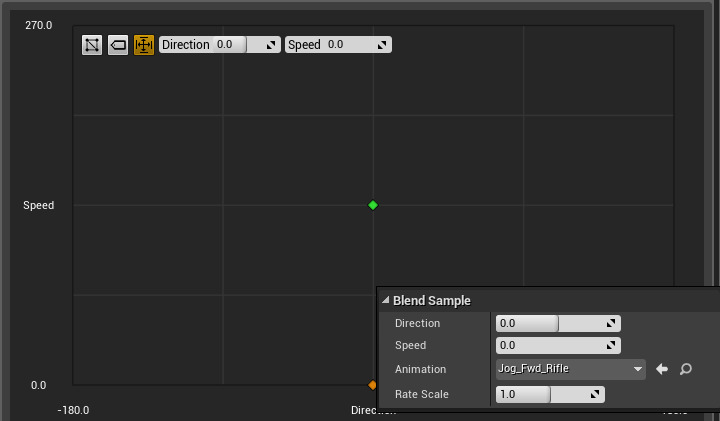
Task: Click the 0.0 speed axis minimum label
Action: pyautogui.click(x=39, y=385)
